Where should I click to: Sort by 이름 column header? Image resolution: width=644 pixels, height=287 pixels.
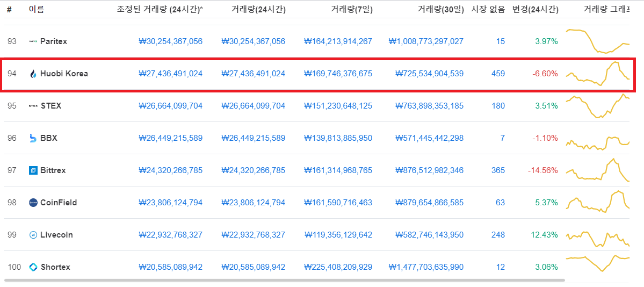37,9
